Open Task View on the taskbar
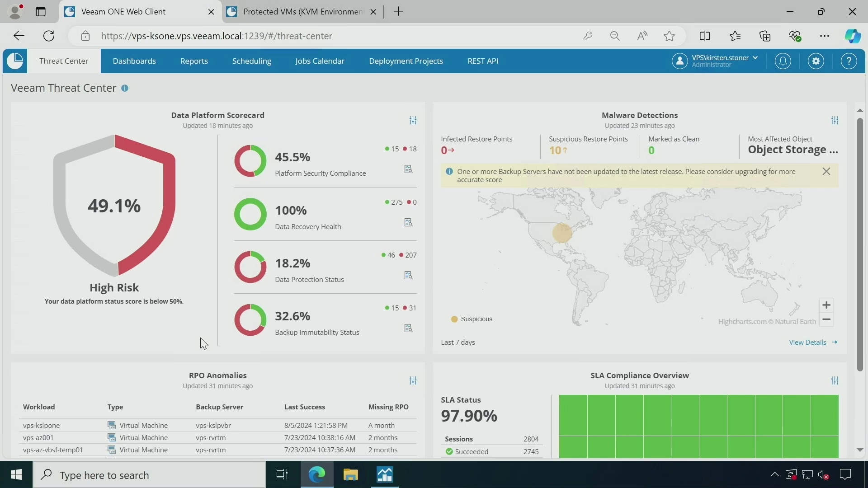Image resolution: width=868 pixels, height=488 pixels. 282,475
